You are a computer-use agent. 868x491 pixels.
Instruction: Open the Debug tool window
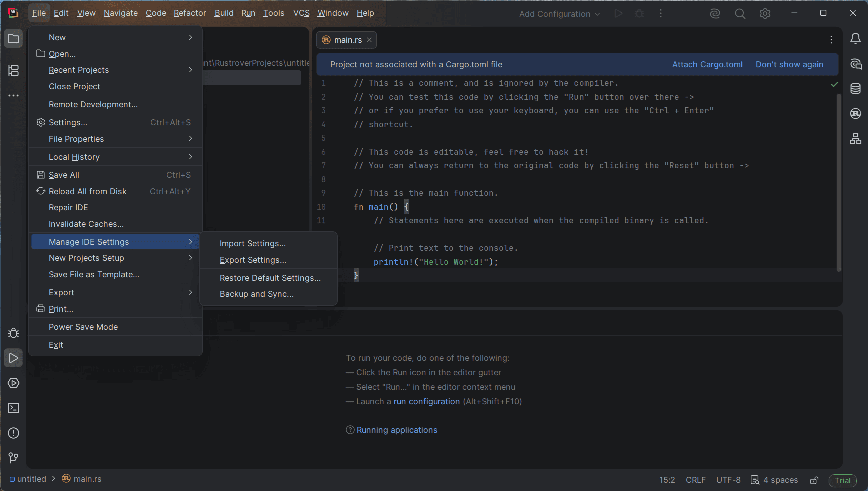[14, 333]
